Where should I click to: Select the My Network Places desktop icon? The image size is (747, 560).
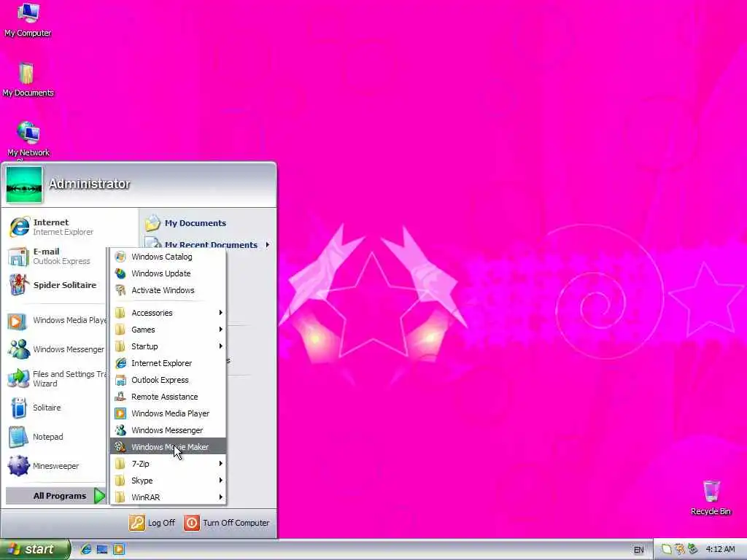[28, 139]
